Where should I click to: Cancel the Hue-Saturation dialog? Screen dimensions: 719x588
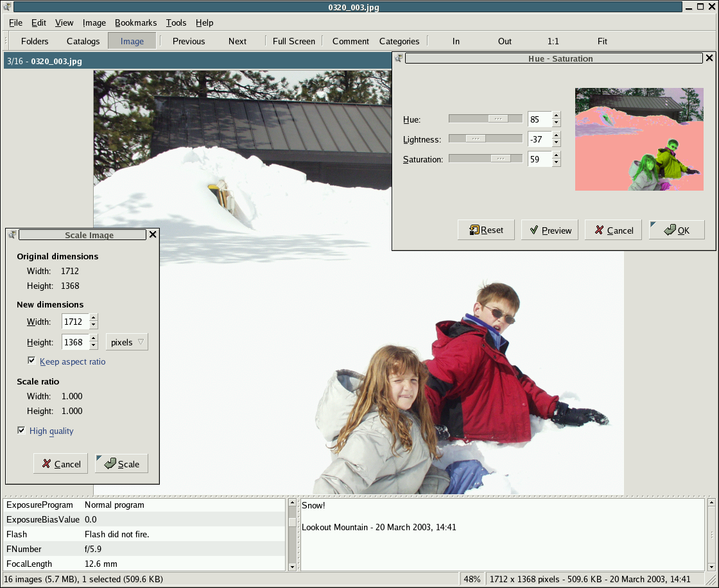click(613, 230)
